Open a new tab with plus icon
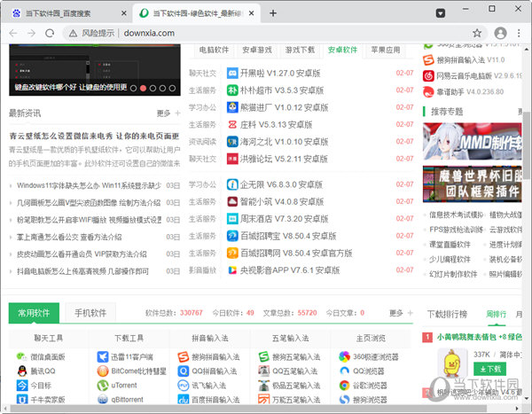This screenshot has height=414, width=532. [x=273, y=13]
